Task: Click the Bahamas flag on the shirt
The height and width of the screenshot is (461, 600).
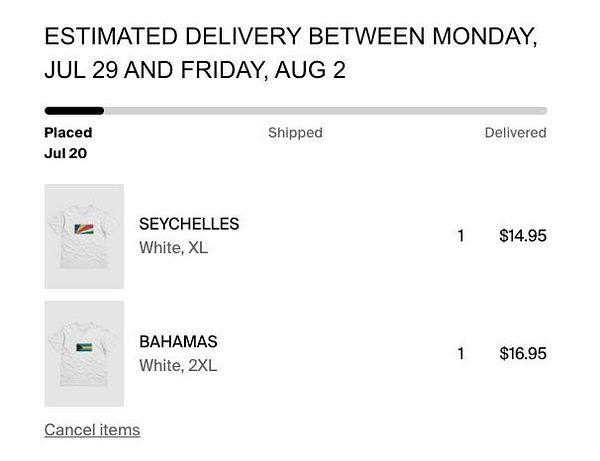Action: (x=84, y=349)
